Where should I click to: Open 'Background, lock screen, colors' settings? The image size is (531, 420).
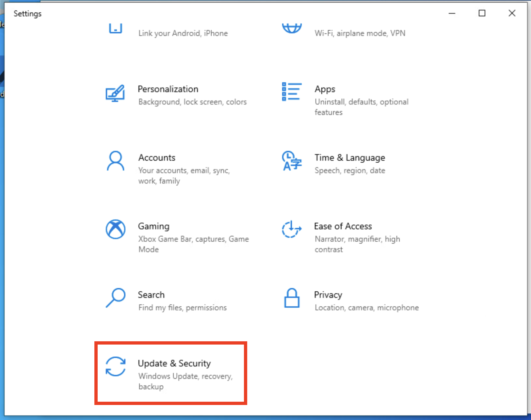[x=192, y=102]
